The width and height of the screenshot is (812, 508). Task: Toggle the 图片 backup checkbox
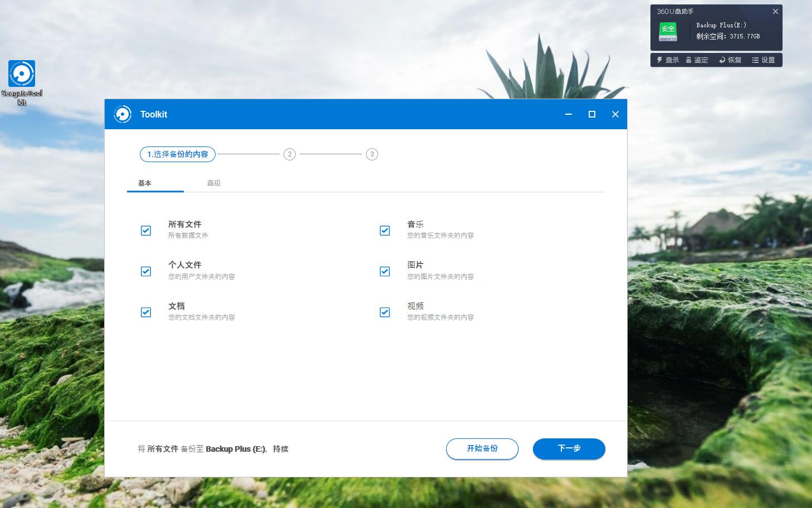384,271
